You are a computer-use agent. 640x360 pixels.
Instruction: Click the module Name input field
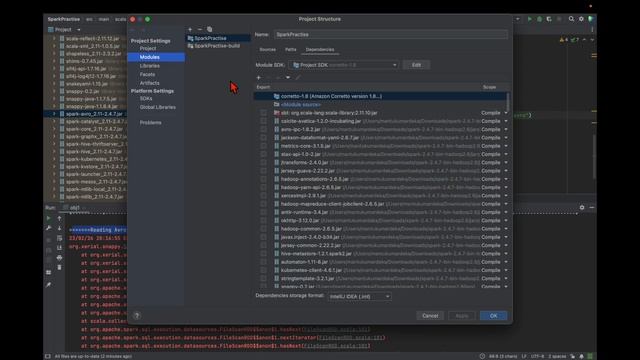click(391, 35)
